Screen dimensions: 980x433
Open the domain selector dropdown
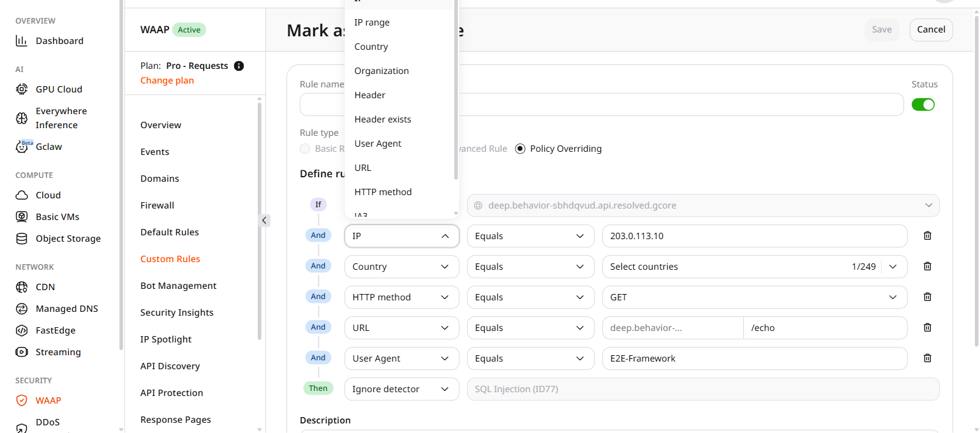pos(703,205)
